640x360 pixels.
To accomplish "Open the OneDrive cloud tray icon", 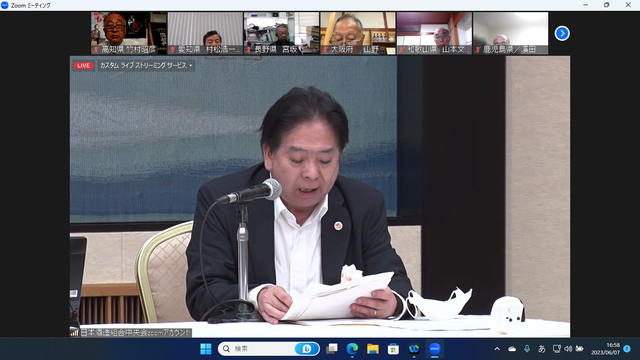I will point(512,349).
